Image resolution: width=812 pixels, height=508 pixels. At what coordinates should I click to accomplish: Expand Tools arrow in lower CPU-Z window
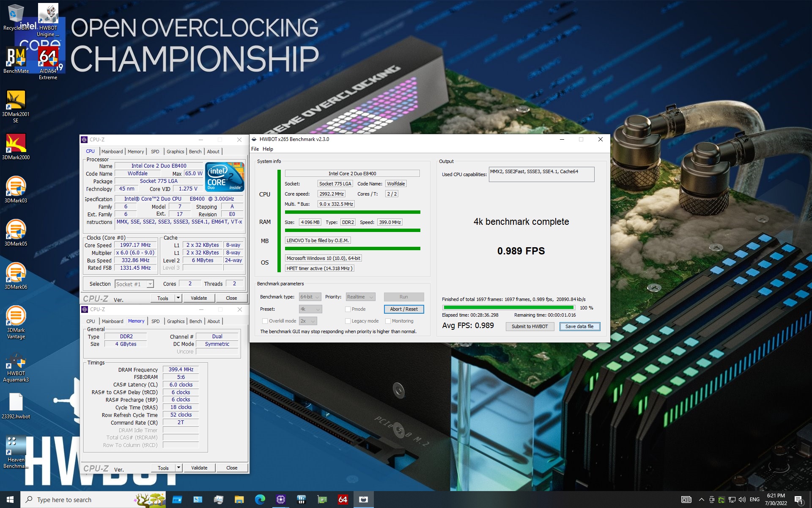click(x=178, y=468)
